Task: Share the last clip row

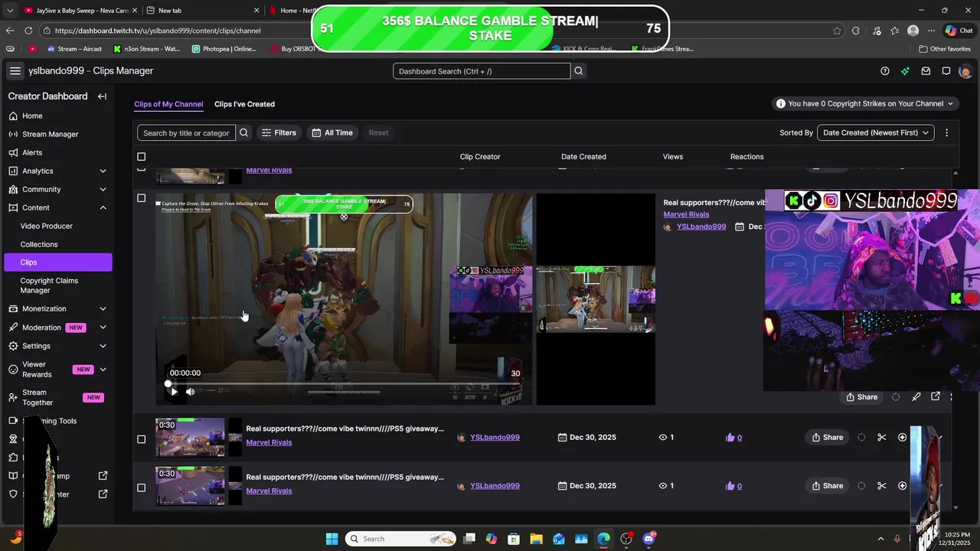Action: [x=828, y=486]
